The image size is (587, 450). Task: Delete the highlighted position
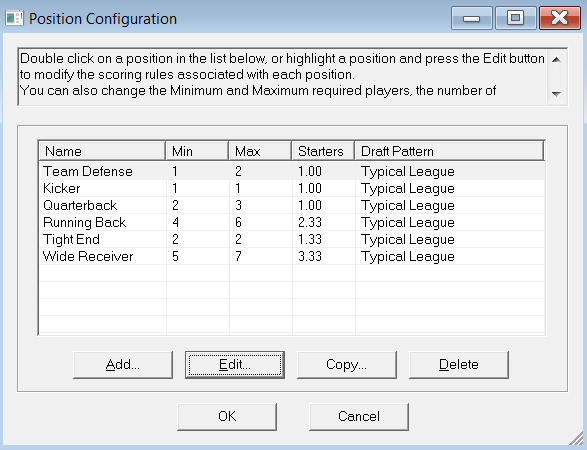point(459,365)
